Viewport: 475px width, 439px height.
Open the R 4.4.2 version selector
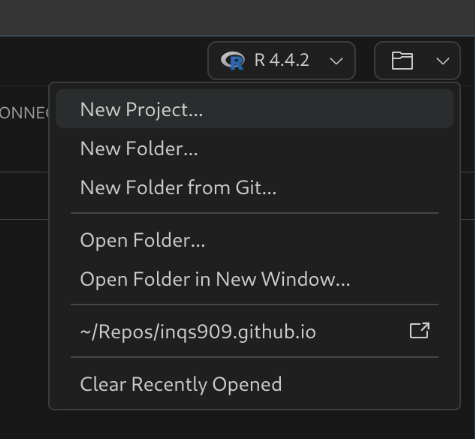(282, 61)
